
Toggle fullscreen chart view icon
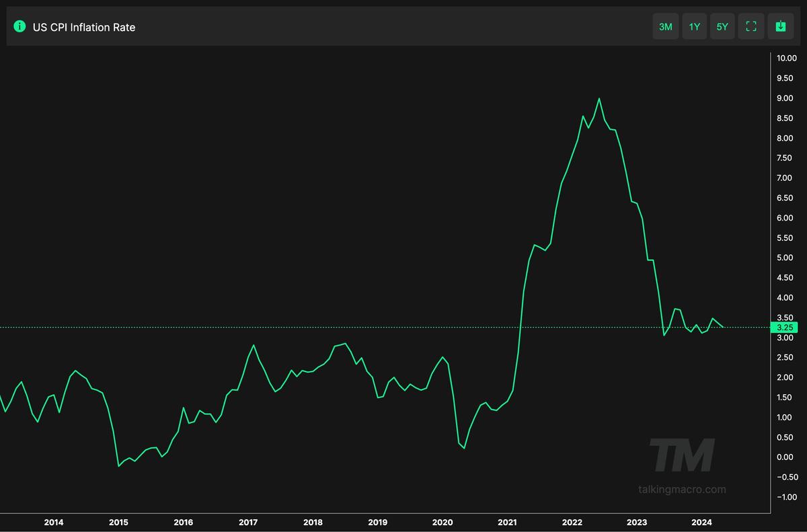click(x=751, y=26)
